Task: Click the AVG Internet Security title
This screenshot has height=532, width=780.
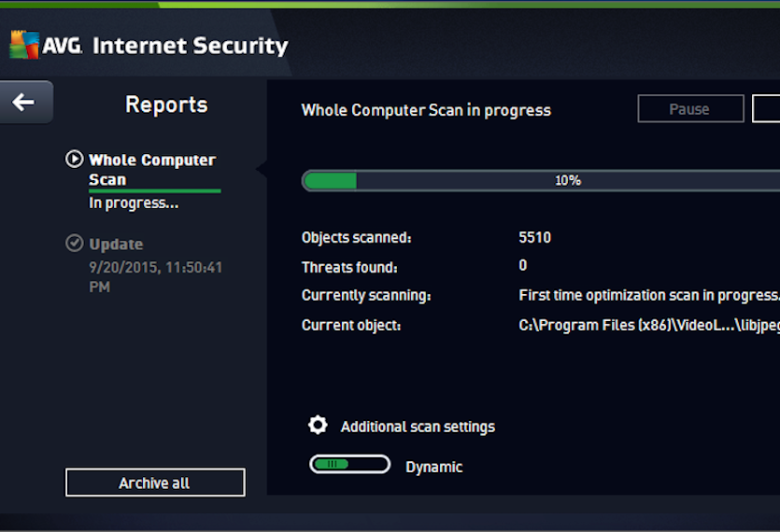Action: pyautogui.click(x=165, y=46)
